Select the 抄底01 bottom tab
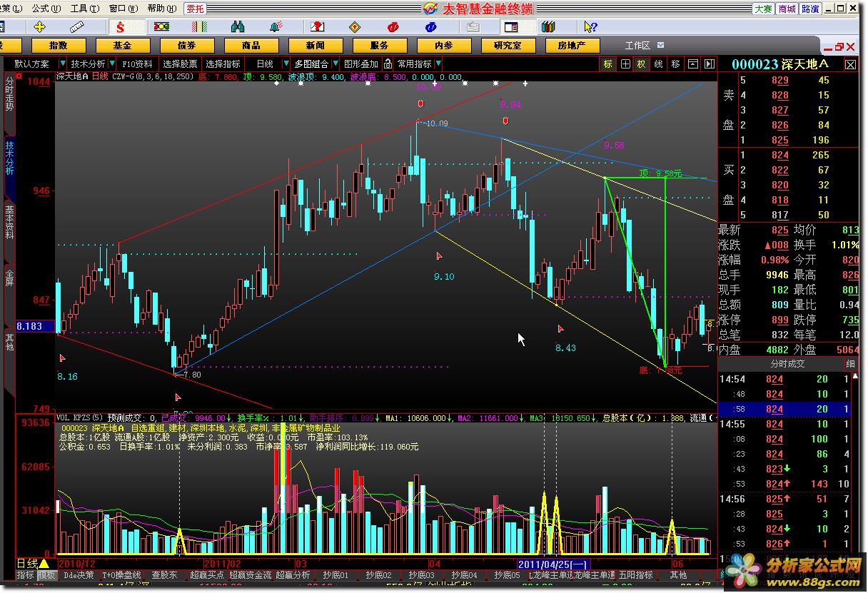Image resolution: width=868 pixels, height=593 pixels. (x=335, y=575)
